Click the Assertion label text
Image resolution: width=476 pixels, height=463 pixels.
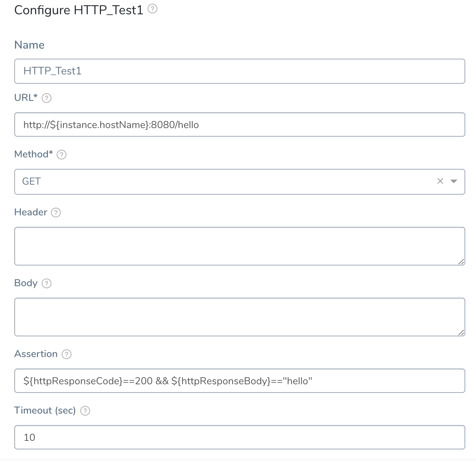pos(36,354)
